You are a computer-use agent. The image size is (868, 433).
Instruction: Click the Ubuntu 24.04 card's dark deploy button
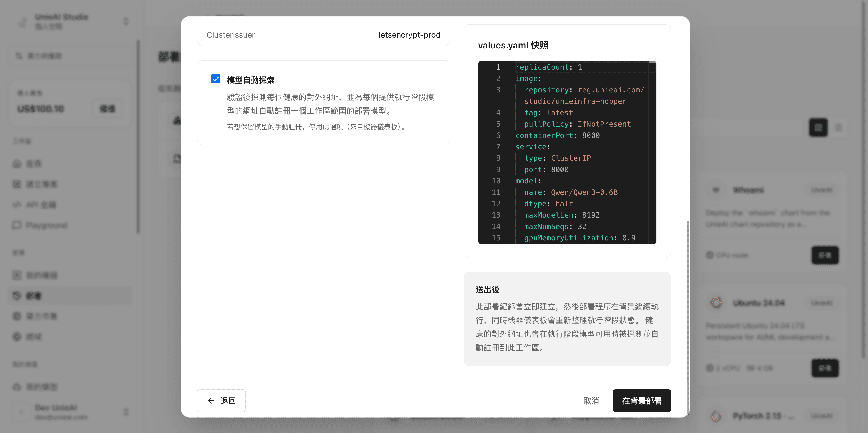click(x=825, y=368)
